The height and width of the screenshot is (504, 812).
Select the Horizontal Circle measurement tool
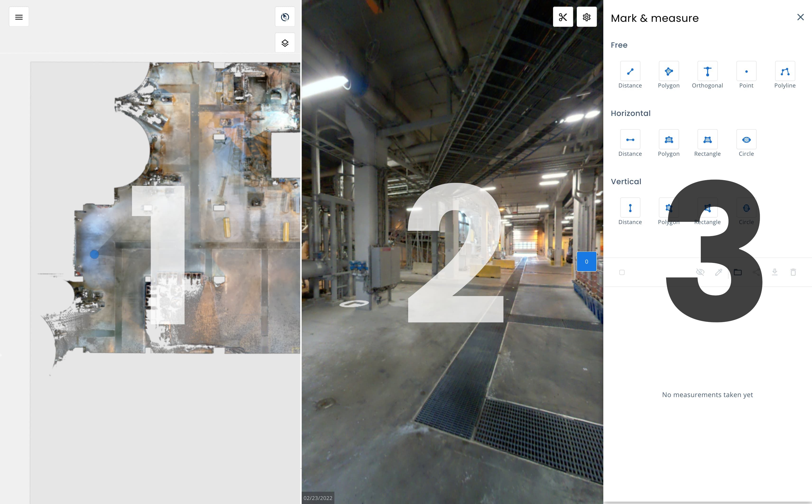point(746,139)
